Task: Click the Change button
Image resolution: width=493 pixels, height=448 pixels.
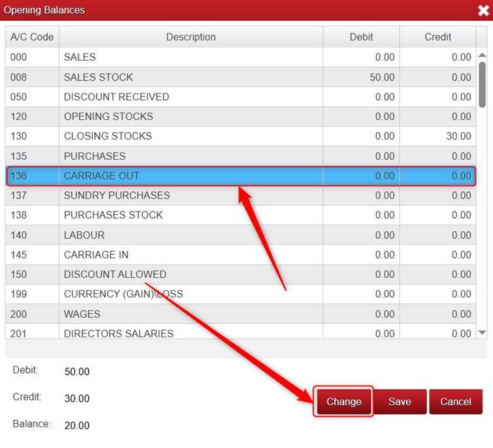Action: [x=344, y=401]
